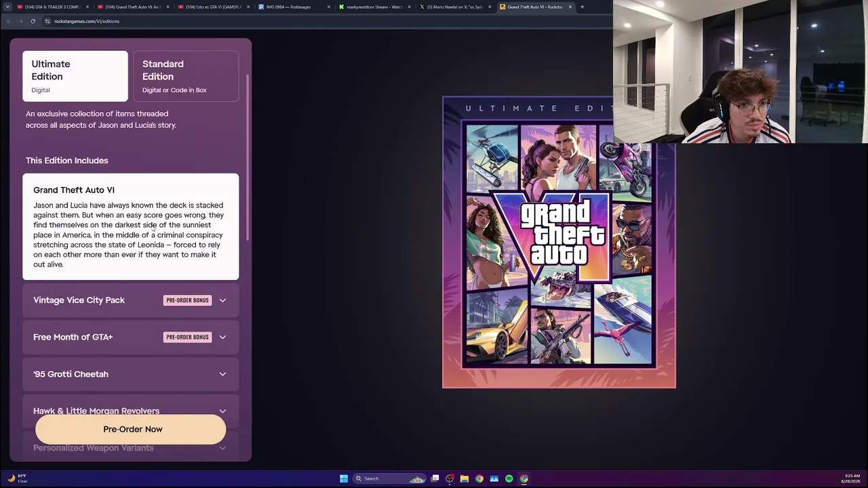Click the first Chrome taskbar icon
Image resolution: width=868 pixels, height=488 pixels.
point(479,479)
